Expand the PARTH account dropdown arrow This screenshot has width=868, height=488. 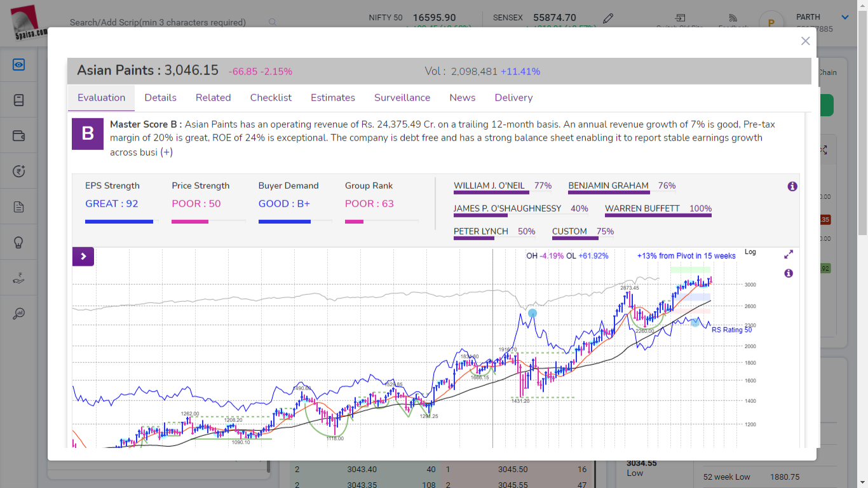click(x=844, y=18)
